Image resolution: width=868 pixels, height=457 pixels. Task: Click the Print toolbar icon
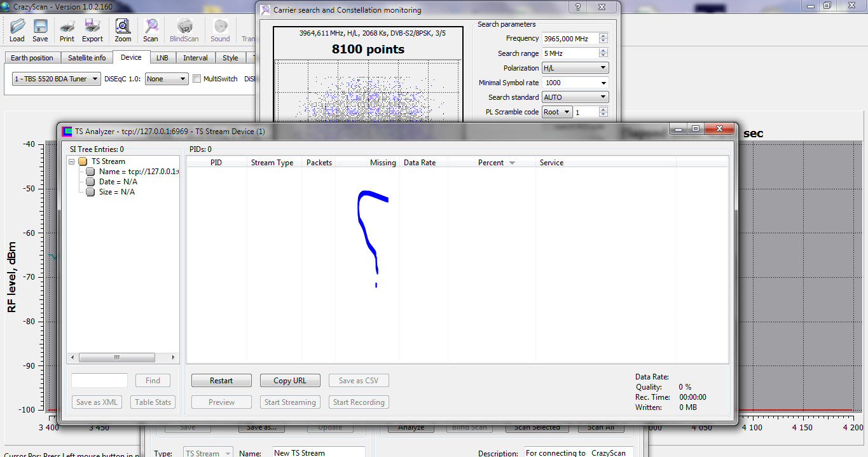tap(67, 27)
